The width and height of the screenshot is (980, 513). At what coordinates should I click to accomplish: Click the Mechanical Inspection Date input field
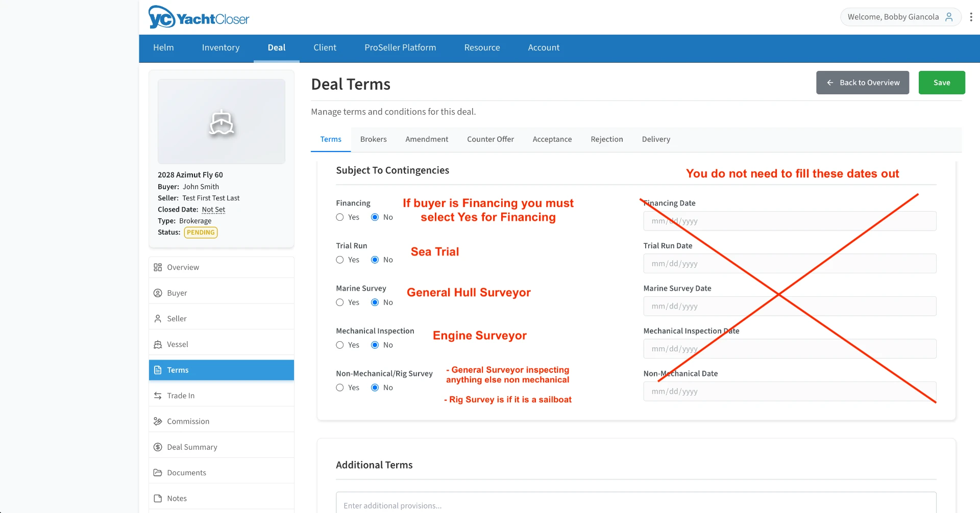(790, 349)
